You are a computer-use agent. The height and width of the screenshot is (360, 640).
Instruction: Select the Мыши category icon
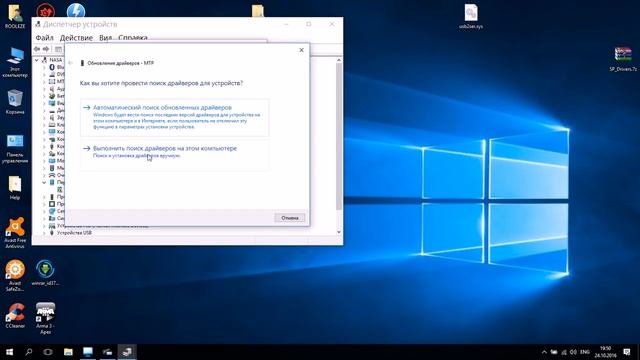52,168
